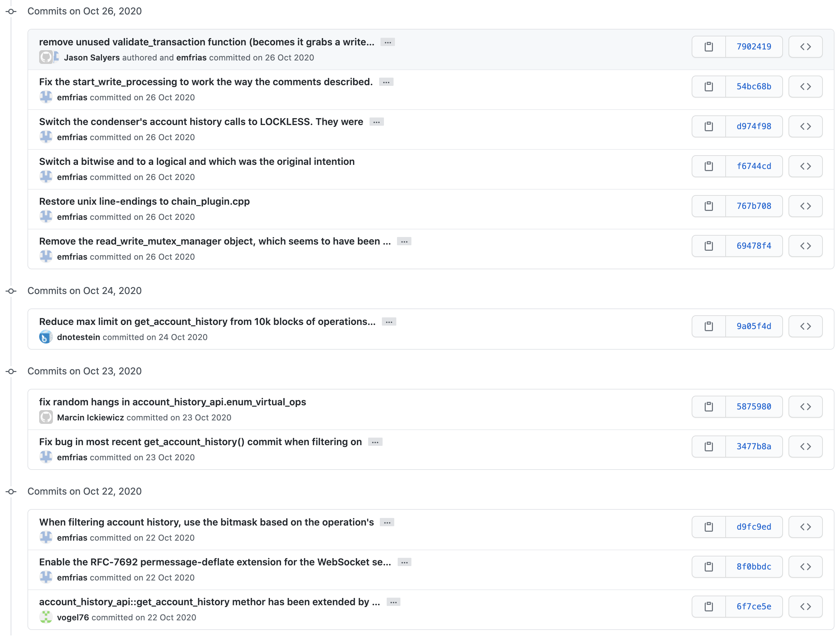Browse repository at commit 8f0bbdc
This screenshot has height=643, width=840.
pyautogui.click(x=805, y=566)
